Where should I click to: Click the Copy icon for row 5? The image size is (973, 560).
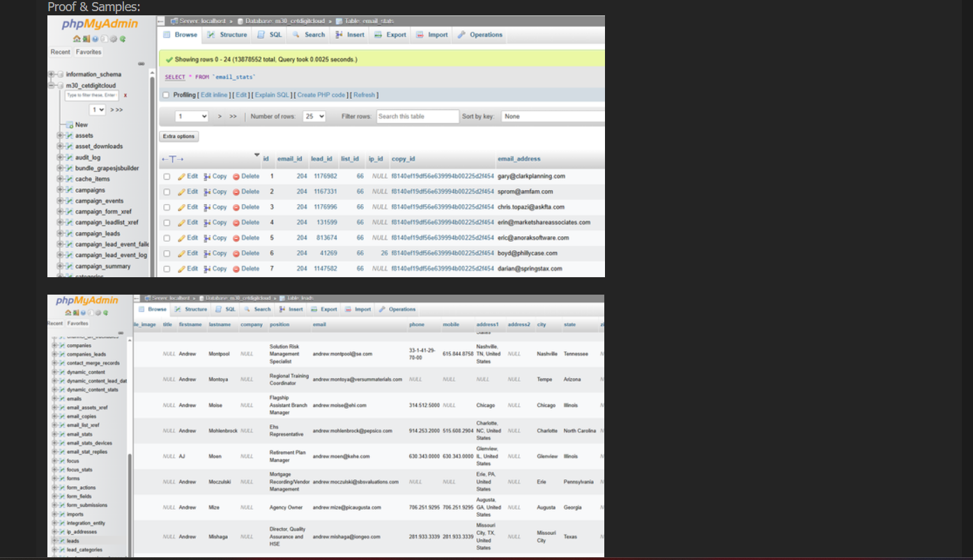tap(208, 238)
